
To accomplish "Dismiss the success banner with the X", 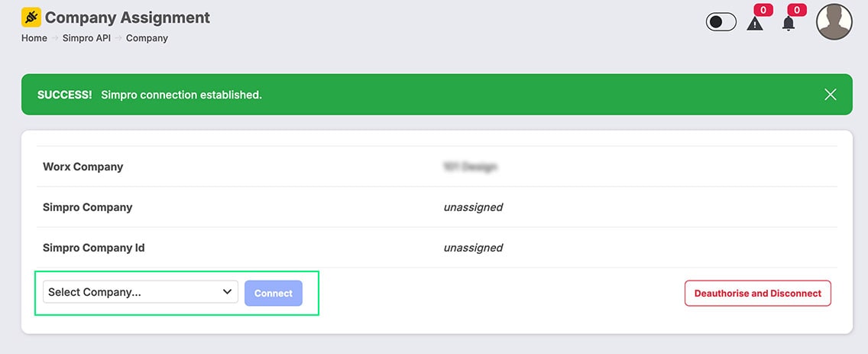I will coord(830,95).
